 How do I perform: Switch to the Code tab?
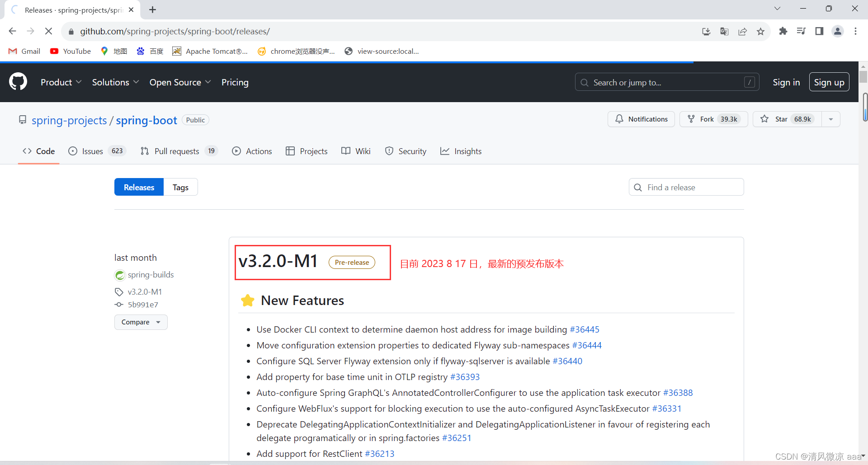tap(39, 151)
